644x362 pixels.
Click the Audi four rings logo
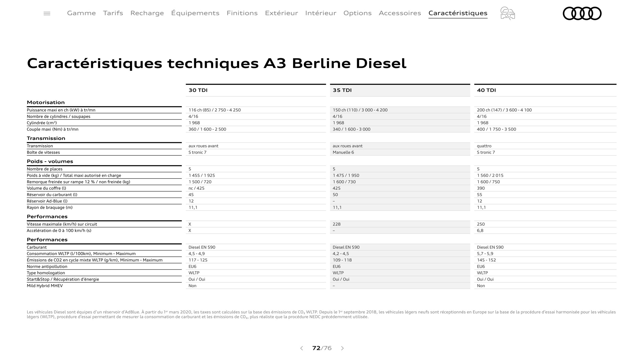582,13
